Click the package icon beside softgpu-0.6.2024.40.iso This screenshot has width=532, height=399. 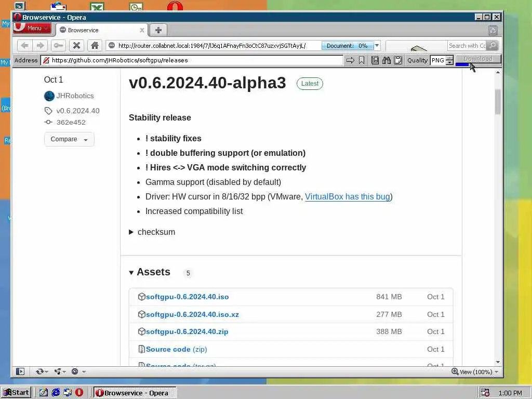141,297
